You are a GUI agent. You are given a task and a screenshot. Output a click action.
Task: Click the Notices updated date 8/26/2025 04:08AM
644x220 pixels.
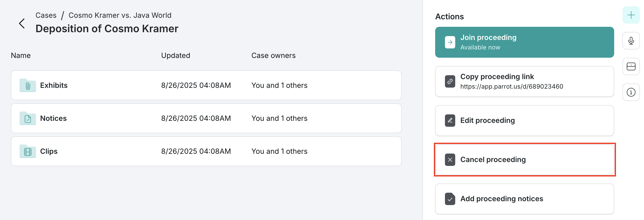click(x=196, y=118)
